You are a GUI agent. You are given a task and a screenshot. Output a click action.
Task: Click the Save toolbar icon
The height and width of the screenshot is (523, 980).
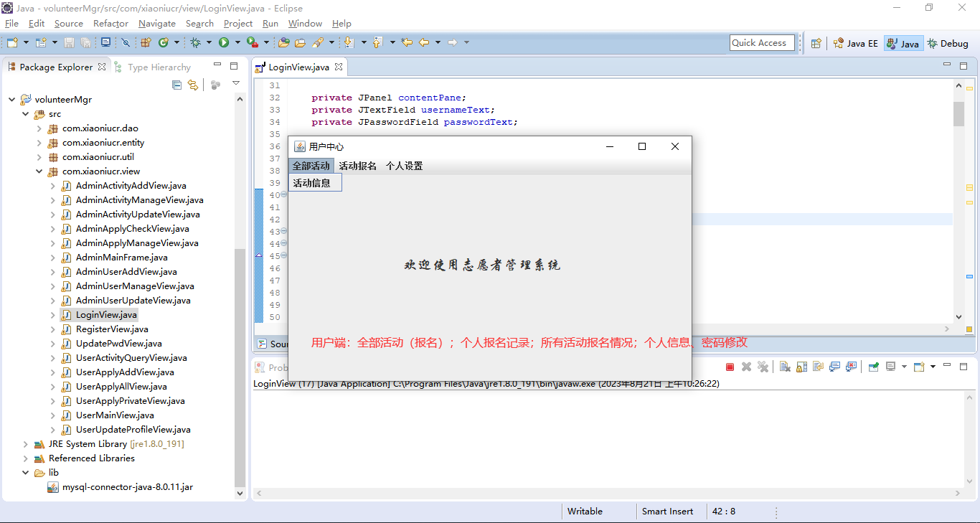[x=69, y=42]
